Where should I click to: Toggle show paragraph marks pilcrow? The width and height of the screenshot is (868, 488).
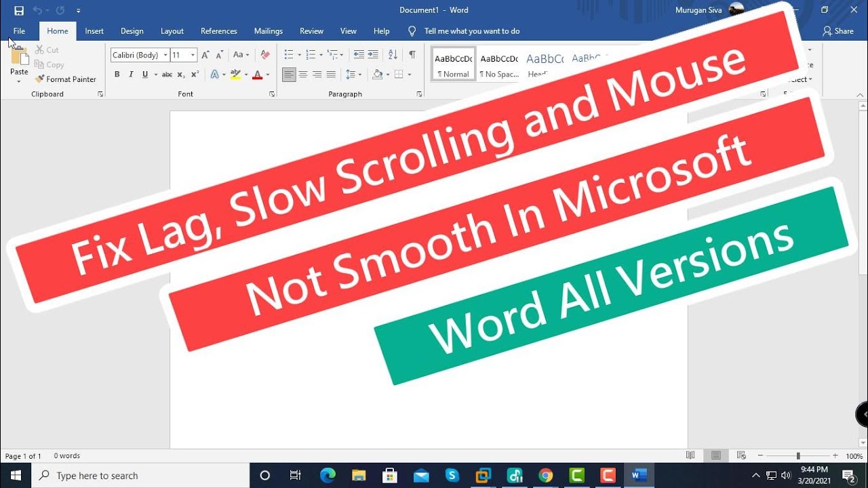click(x=412, y=55)
